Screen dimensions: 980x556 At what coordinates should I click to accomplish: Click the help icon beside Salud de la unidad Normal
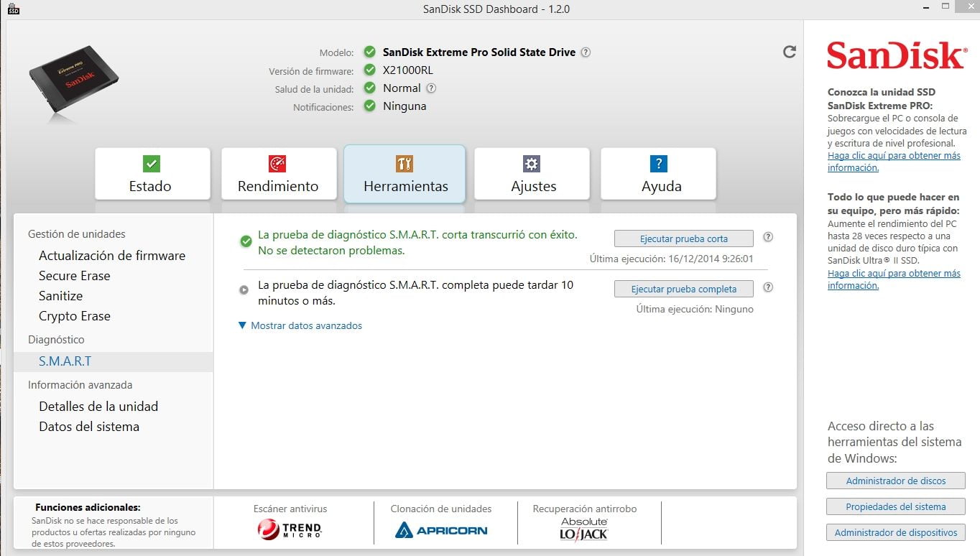[431, 88]
